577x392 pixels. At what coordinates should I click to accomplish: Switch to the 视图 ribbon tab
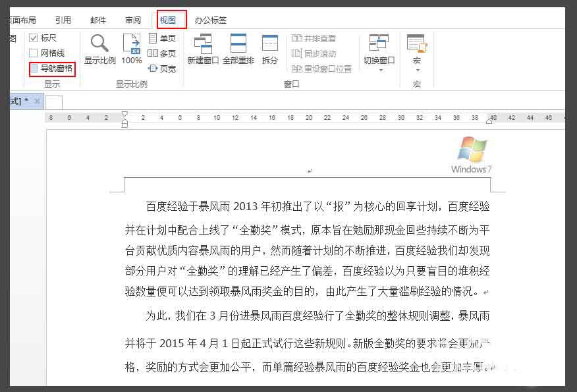pyautogui.click(x=168, y=20)
